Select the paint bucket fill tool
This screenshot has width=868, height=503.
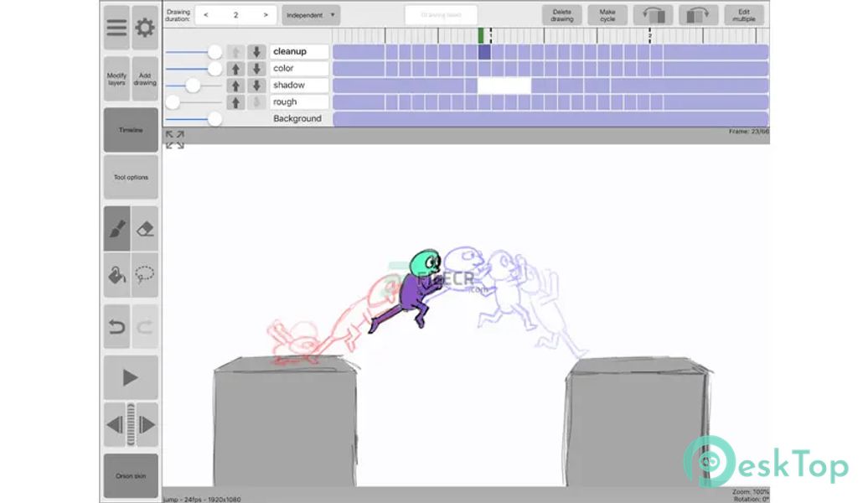click(116, 275)
